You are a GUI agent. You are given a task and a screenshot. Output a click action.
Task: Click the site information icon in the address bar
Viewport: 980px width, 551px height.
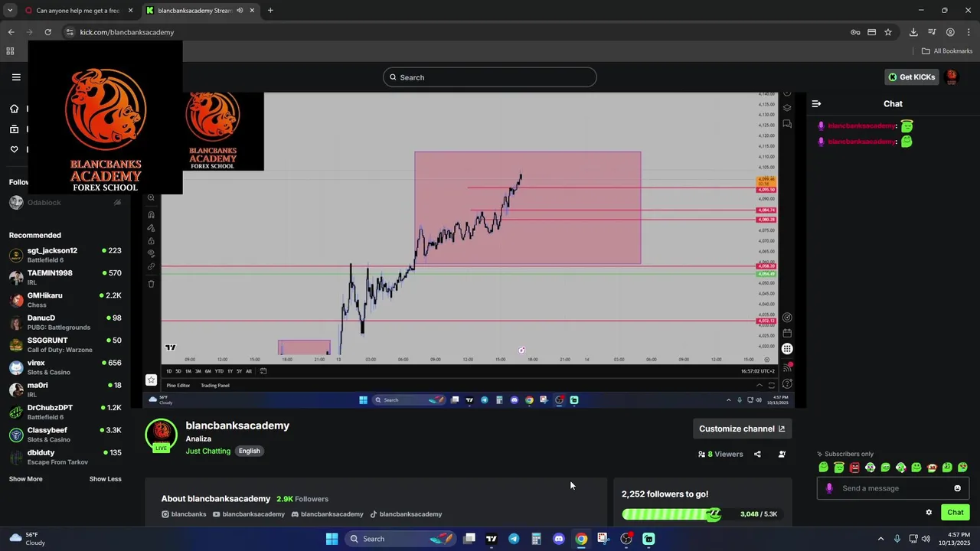(70, 32)
